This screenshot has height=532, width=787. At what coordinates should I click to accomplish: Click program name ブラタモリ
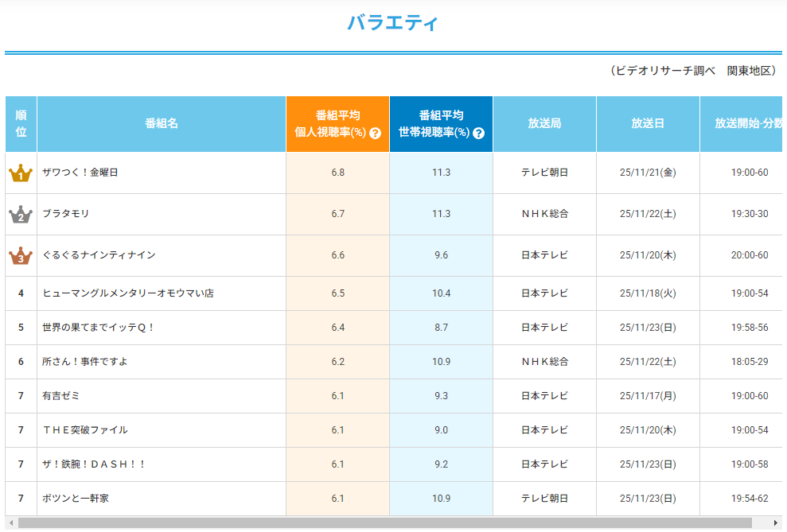pyautogui.click(x=65, y=214)
